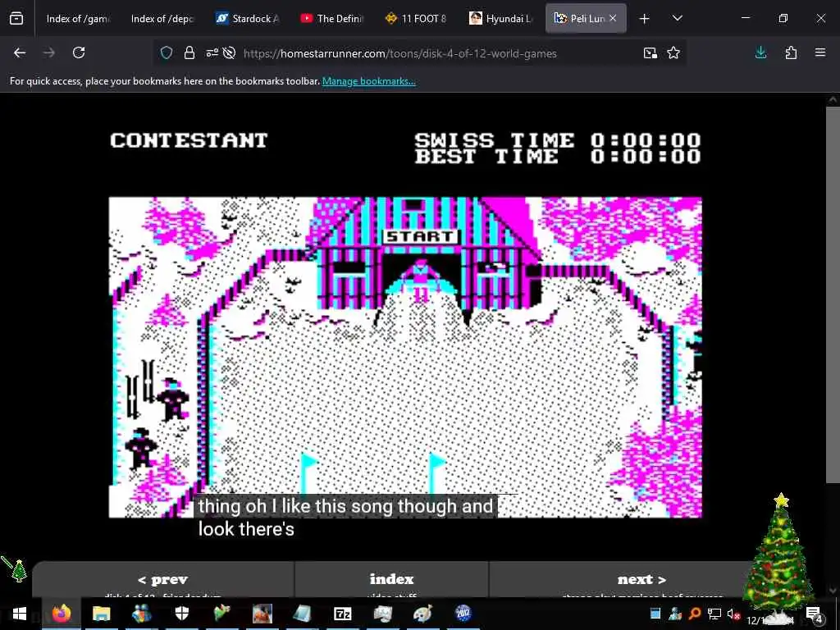This screenshot has height=630, width=840.
Task: Open a new tab with the plus button
Action: pos(645,19)
